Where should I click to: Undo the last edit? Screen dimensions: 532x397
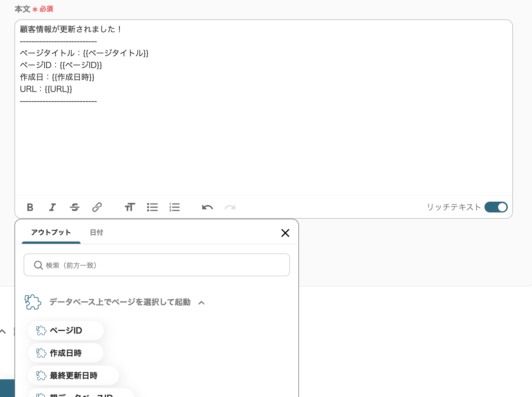(x=207, y=207)
